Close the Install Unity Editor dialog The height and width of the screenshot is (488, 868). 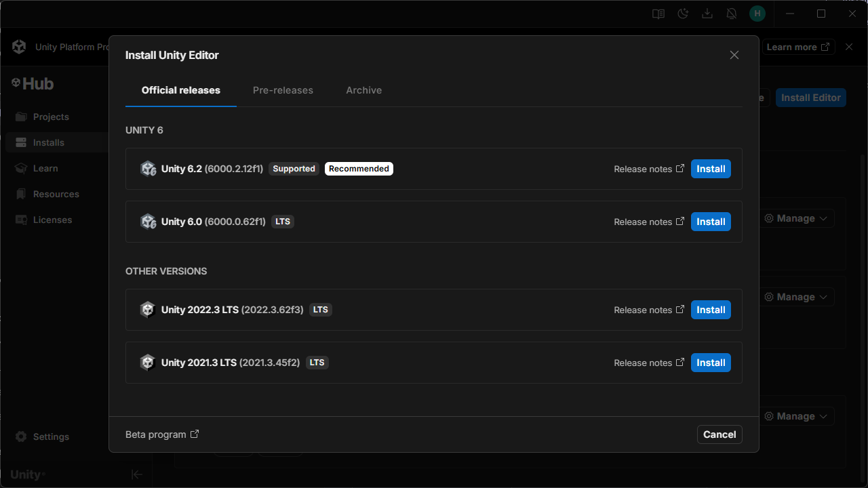point(734,55)
